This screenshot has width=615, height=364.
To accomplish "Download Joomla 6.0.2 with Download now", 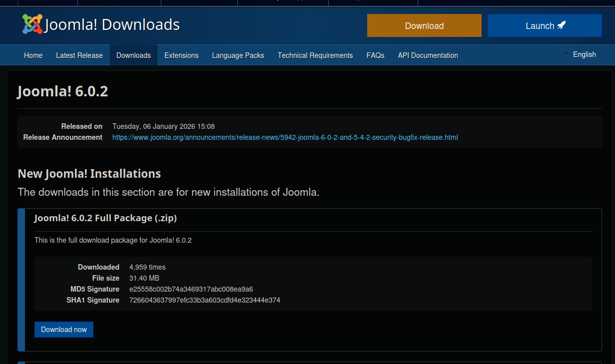I will tap(63, 329).
